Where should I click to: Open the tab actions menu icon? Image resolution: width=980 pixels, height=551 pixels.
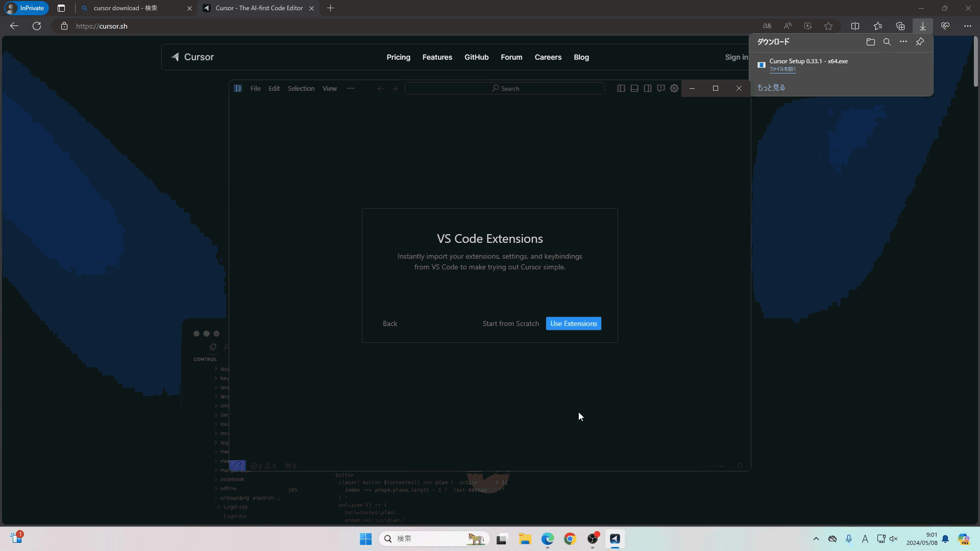(61, 8)
